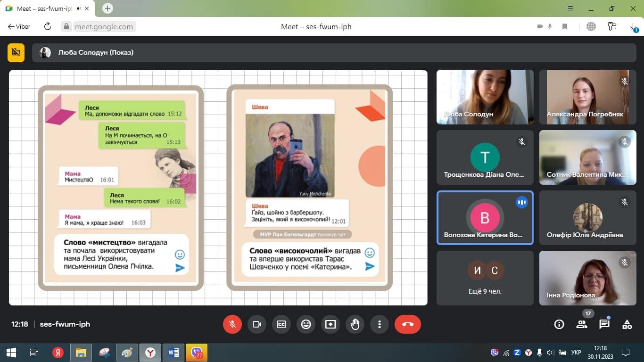This screenshot has width=644, height=362.
Task: Toggle the camera in Meet controls
Action: 257,324
